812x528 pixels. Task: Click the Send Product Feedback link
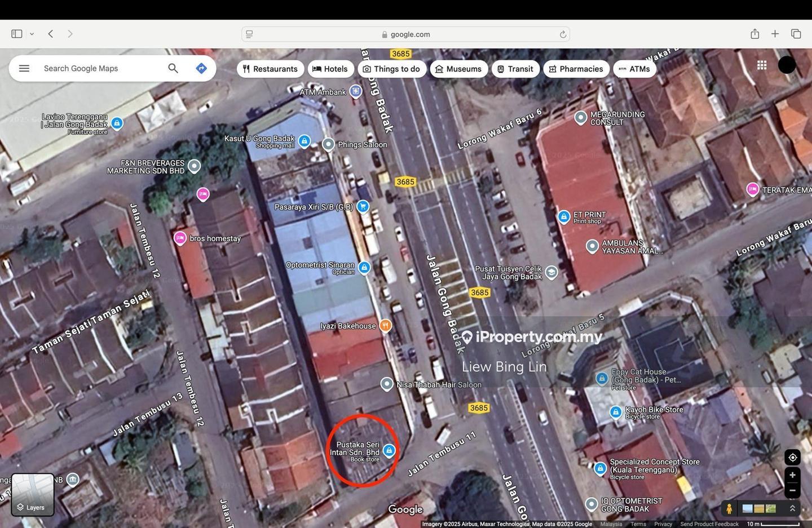(709, 524)
